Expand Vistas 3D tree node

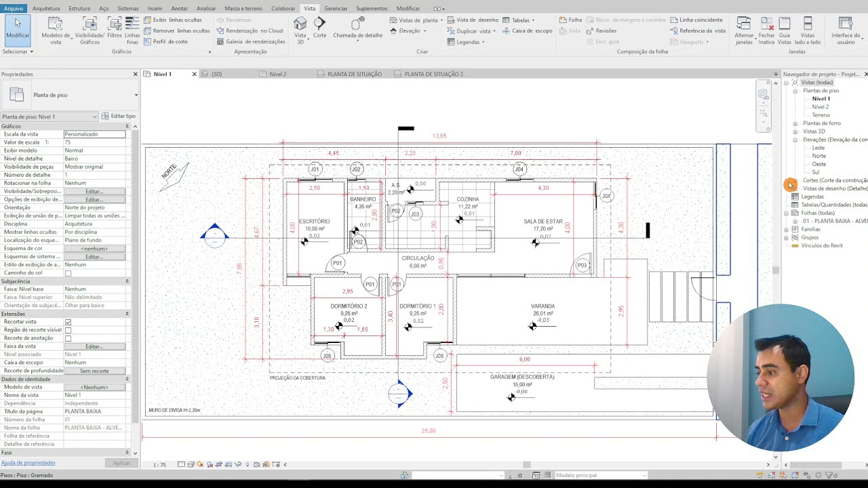point(795,131)
